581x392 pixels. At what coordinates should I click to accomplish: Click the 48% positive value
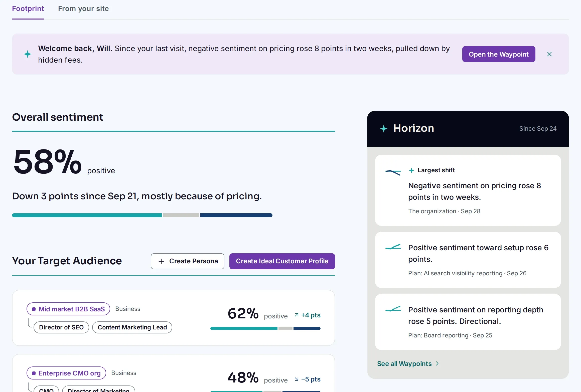(x=243, y=377)
